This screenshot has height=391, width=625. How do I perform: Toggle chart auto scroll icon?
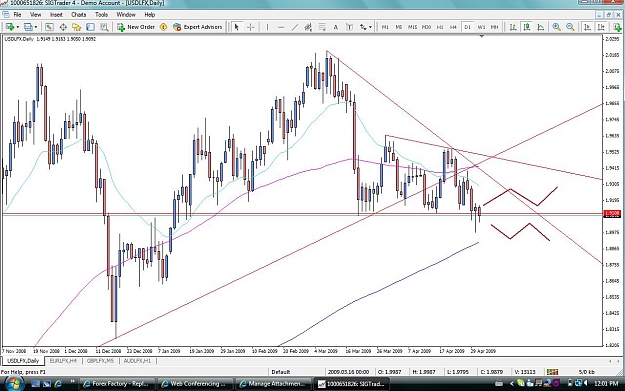pos(588,27)
